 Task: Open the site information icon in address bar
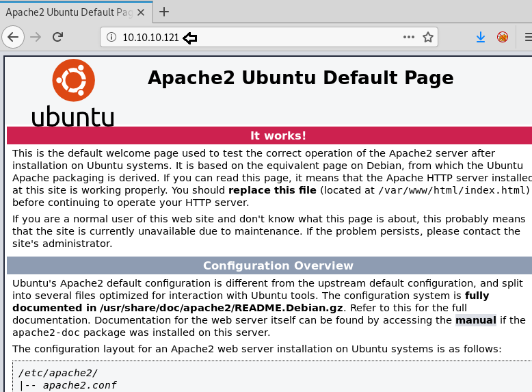pos(111,37)
